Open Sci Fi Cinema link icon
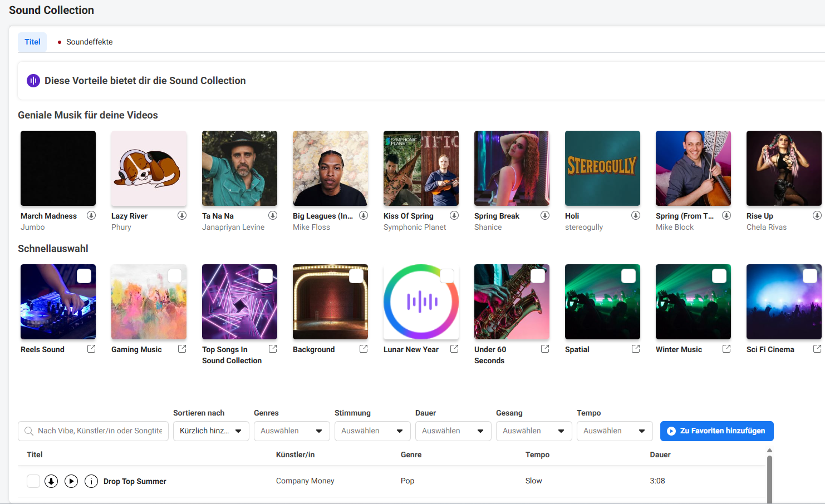Viewport: 825px width, 504px height. pyautogui.click(x=817, y=349)
